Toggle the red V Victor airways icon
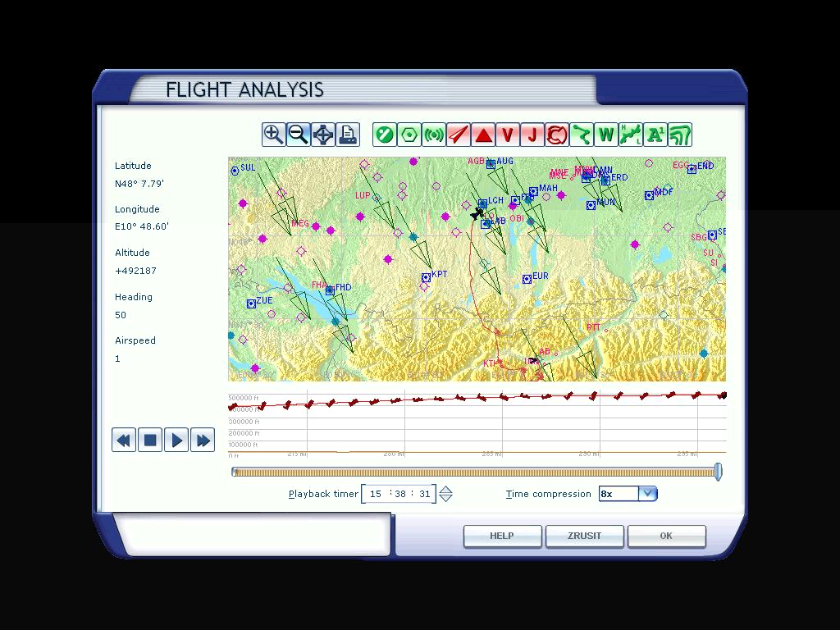Image resolution: width=840 pixels, height=630 pixels. pos(508,135)
